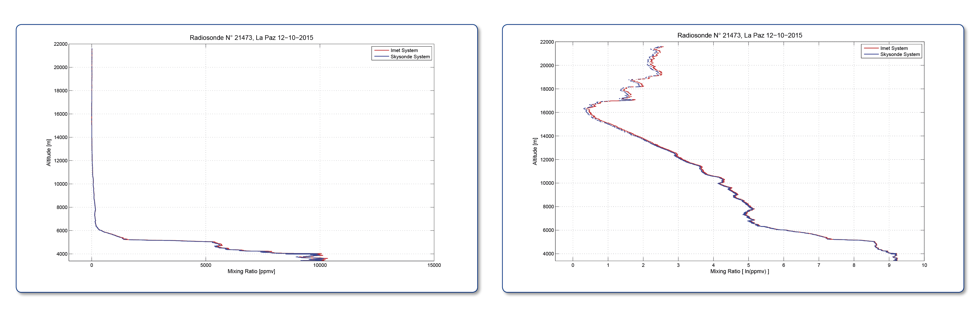Click the 10000 tick on left x-axis

click(x=320, y=265)
